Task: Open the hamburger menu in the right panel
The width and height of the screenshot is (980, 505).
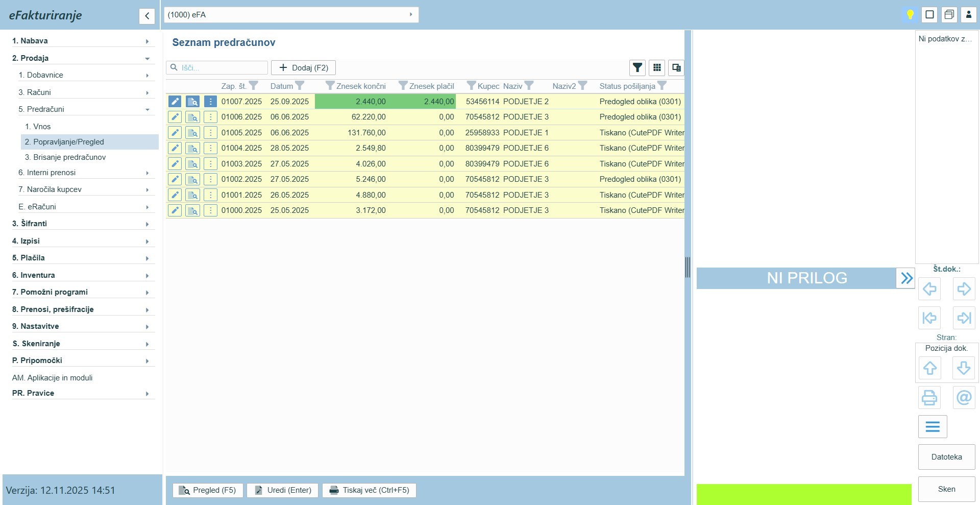Action: click(x=933, y=426)
